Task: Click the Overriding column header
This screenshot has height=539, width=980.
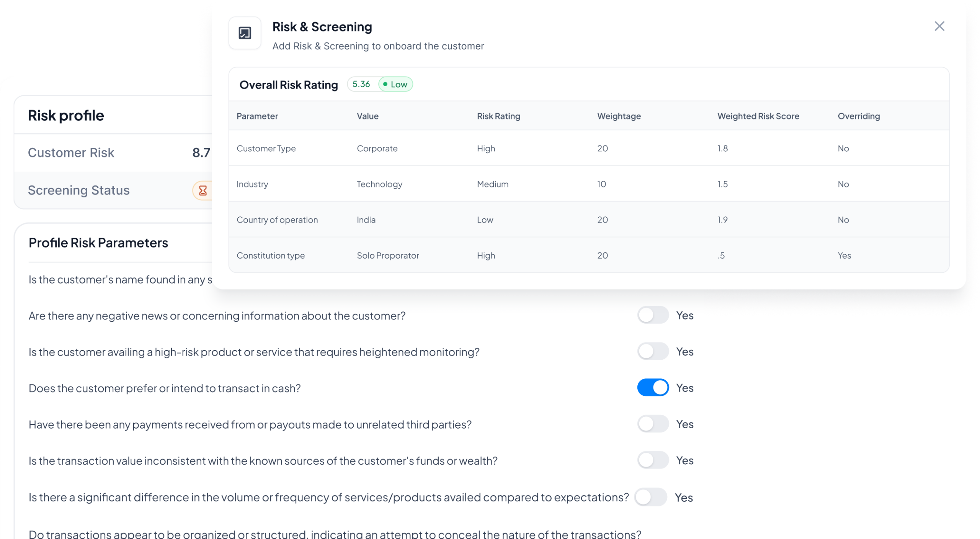Action: point(858,116)
